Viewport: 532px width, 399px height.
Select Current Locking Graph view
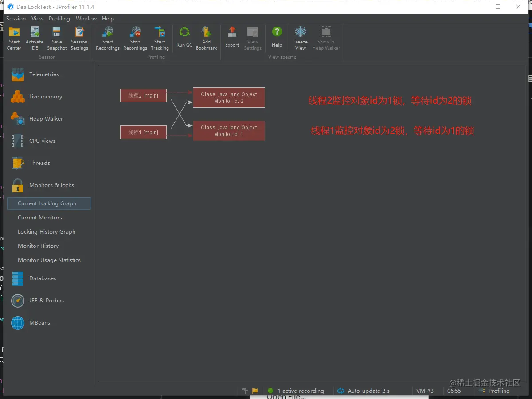tap(49, 203)
